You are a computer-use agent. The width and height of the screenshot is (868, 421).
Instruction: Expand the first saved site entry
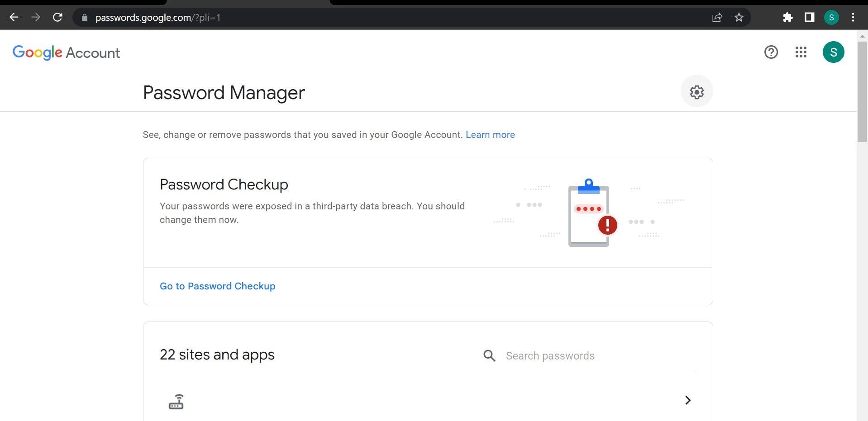(x=688, y=401)
